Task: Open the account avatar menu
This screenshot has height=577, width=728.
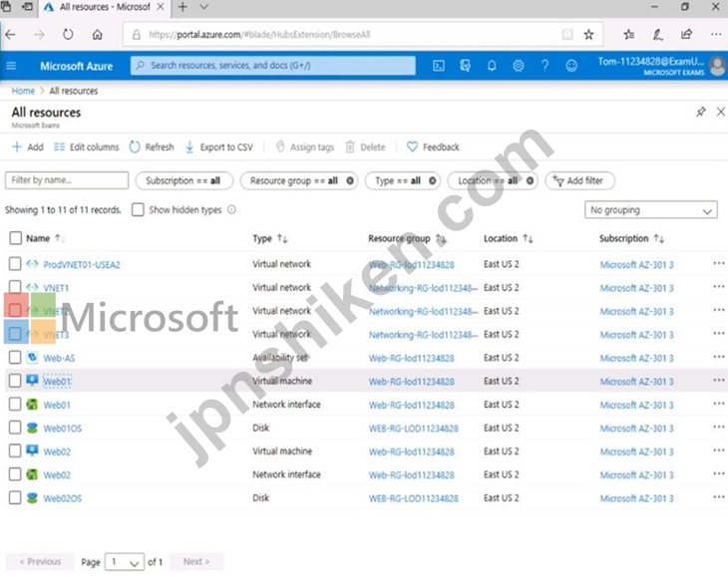Action: [718, 66]
